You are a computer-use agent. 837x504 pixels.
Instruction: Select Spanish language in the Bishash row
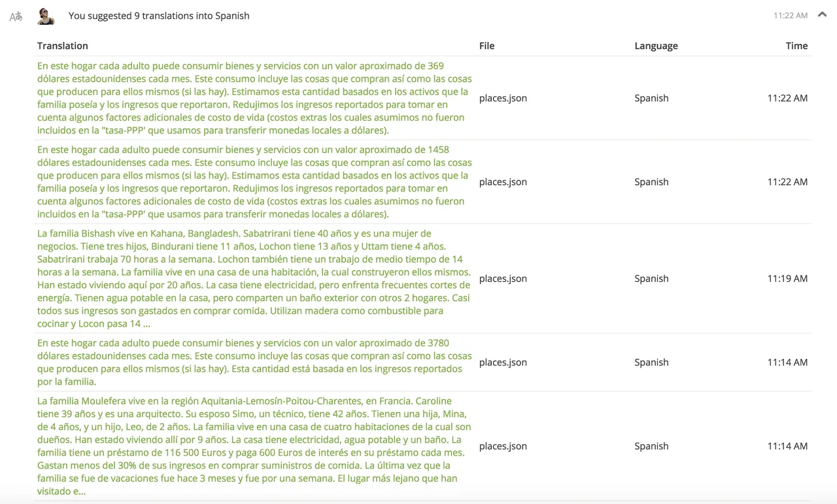[651, 278]
